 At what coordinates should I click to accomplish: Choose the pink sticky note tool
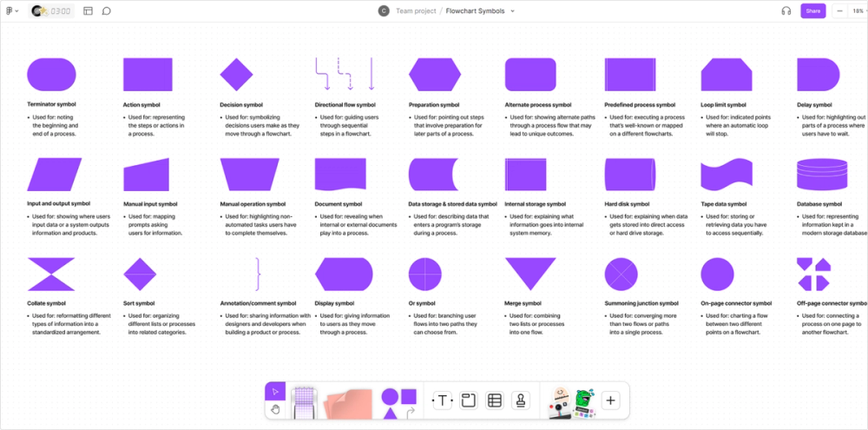click(x=348, y=403)
